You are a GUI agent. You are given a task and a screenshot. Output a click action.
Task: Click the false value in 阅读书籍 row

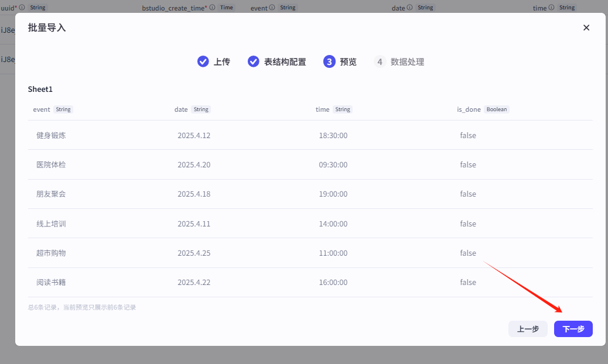pos(468,282)
